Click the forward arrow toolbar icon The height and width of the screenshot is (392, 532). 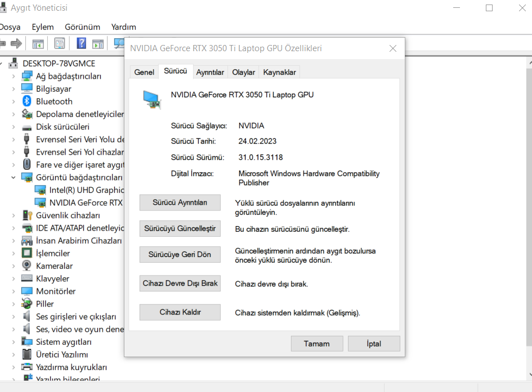16,43
